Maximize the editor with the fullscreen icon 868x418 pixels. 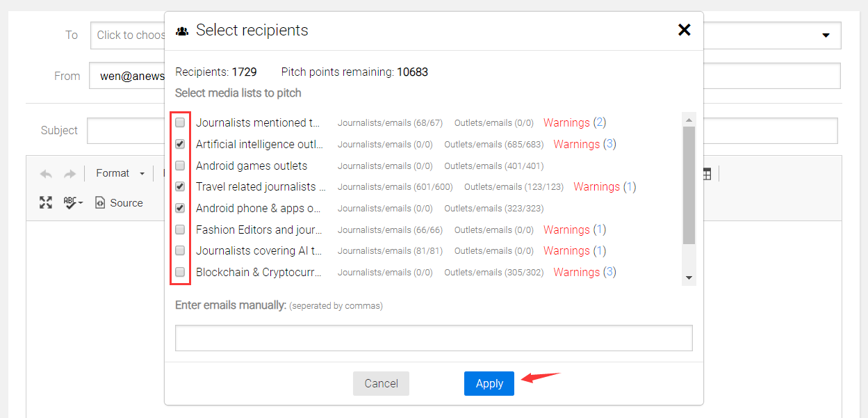coord(46,202)
